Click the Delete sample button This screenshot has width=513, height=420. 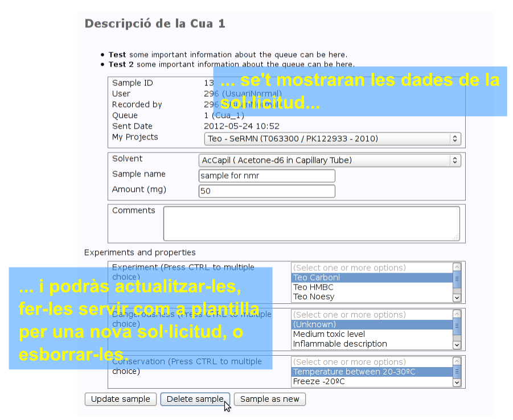(x=195, y=399)
